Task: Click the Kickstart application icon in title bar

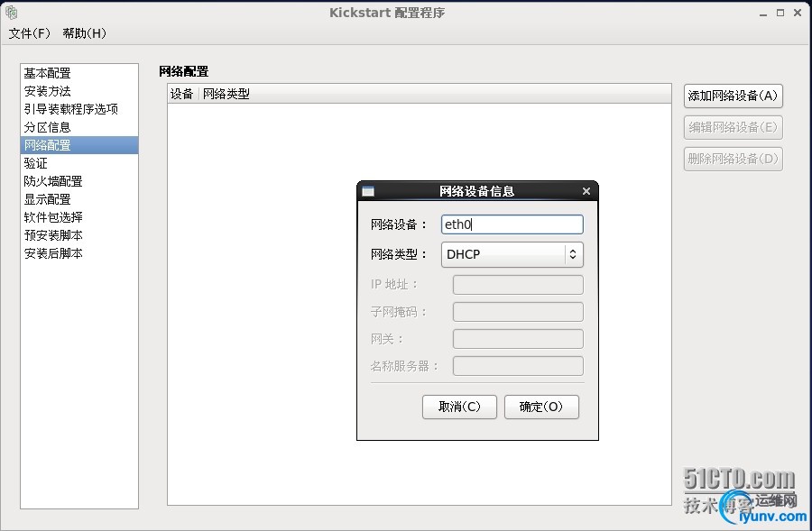Action: (x=12, y=13)
